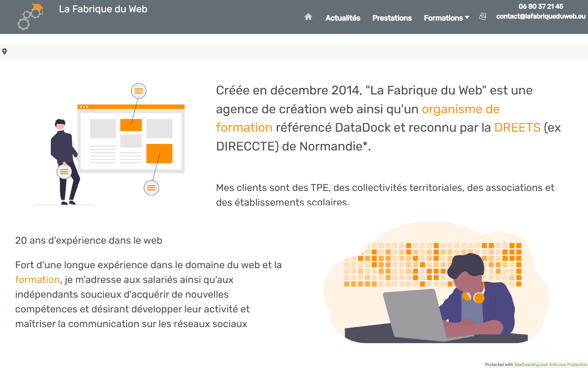588x368 pixels.
Task: Click the person with laptop illustration
Action: [436, 282]
